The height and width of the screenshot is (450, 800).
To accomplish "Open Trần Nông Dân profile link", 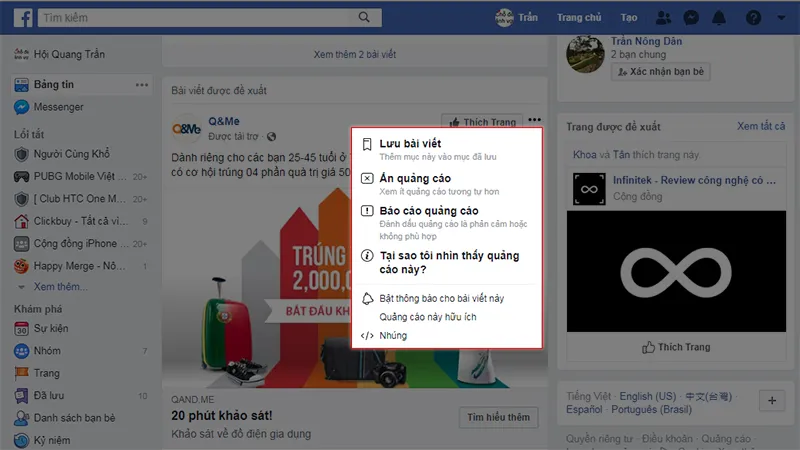I will point(646,41).
